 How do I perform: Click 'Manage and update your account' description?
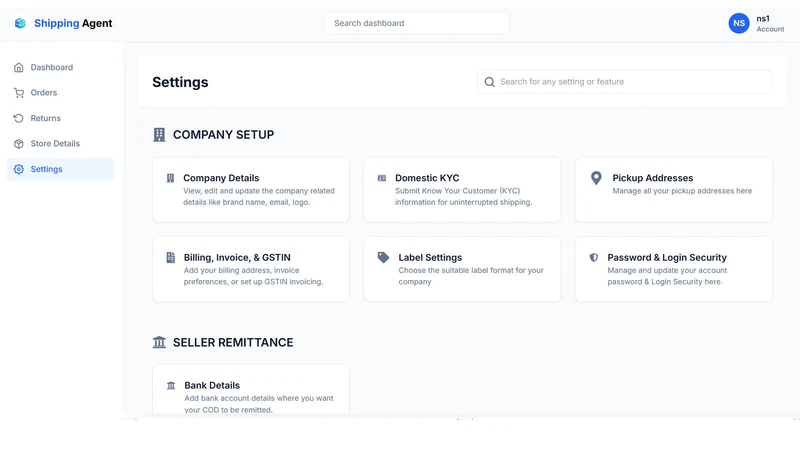pos(667,276)
